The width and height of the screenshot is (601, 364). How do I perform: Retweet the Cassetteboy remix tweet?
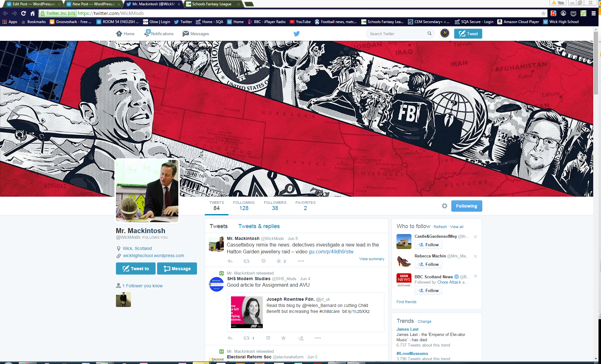pos(246,261)
